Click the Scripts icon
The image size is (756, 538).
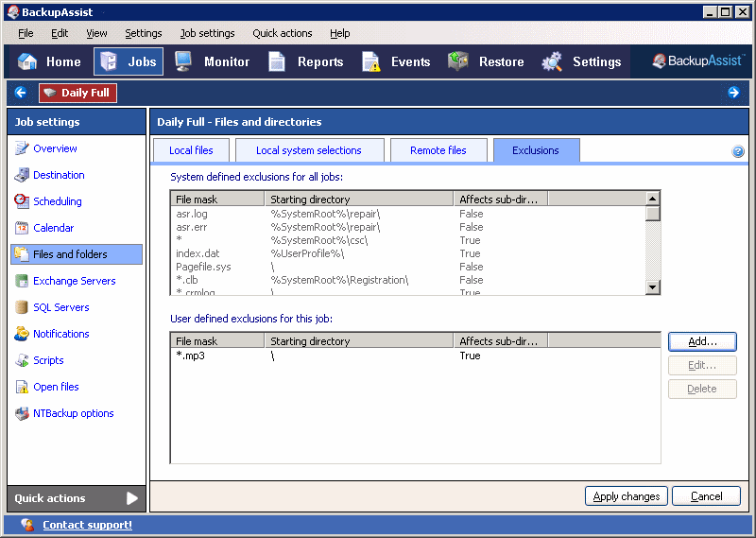pos(22,360)
